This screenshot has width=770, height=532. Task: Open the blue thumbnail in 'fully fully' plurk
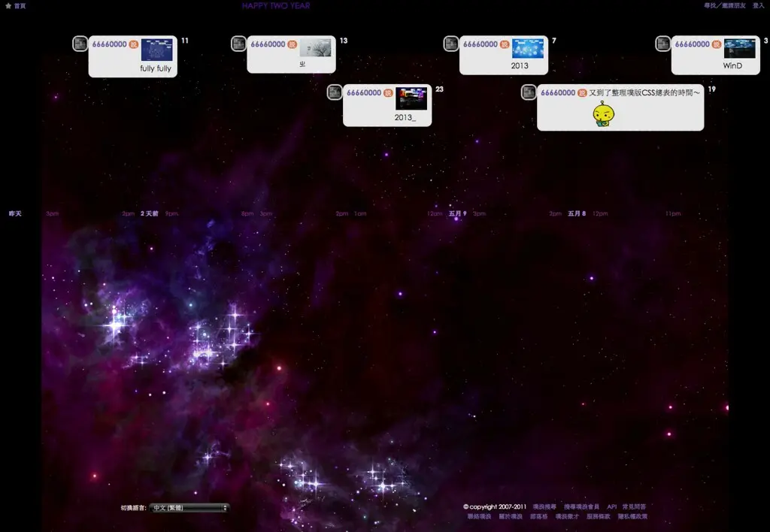coord(156,50)
